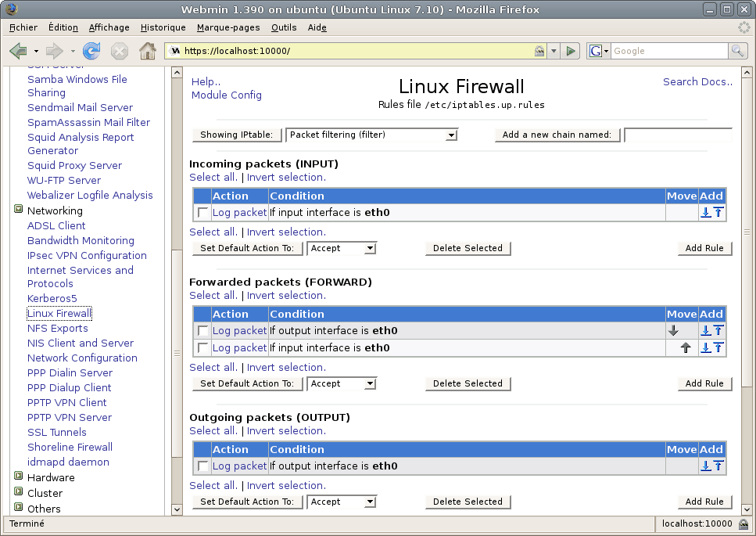Open the search engine selector dropdown
The height and width of the screenshot is (536, 756).
(599, 51)
